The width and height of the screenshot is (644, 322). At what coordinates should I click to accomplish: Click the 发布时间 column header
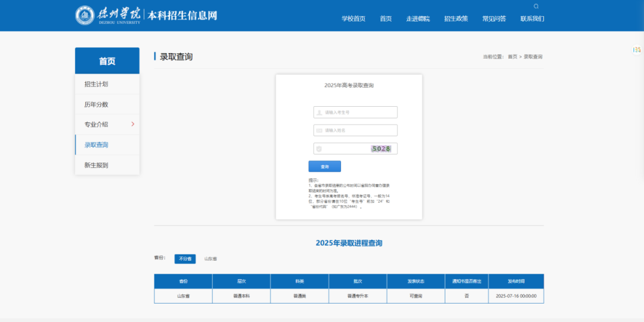(x=516, y=281)
